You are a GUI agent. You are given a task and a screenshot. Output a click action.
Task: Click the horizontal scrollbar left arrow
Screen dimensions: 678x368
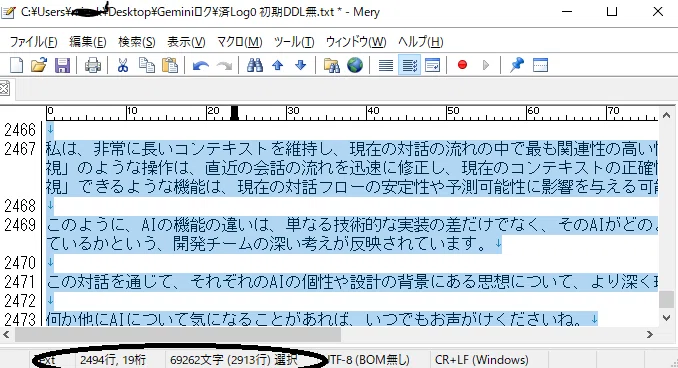tap(6, 334)
